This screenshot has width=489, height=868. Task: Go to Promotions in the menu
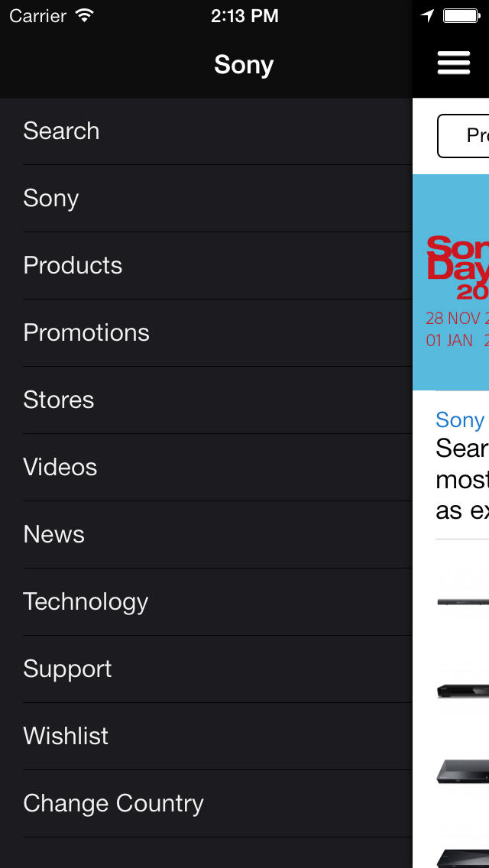(86, 333)
